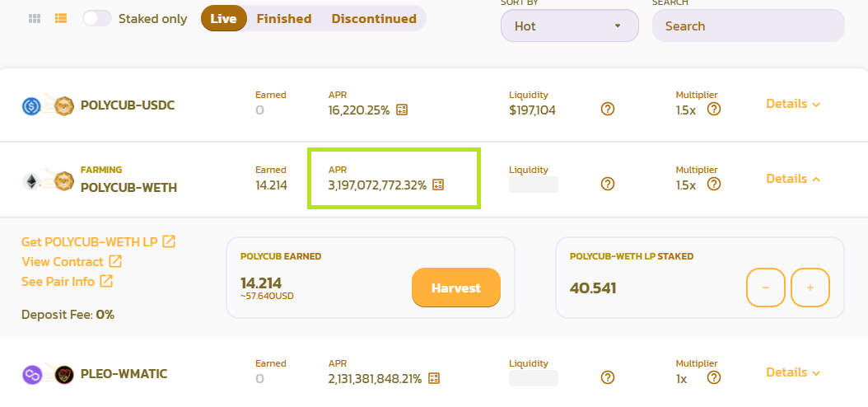Open the Sort By Hot dropdown
868x407 pixels.
pyautogui.click(x=570, y=26)
